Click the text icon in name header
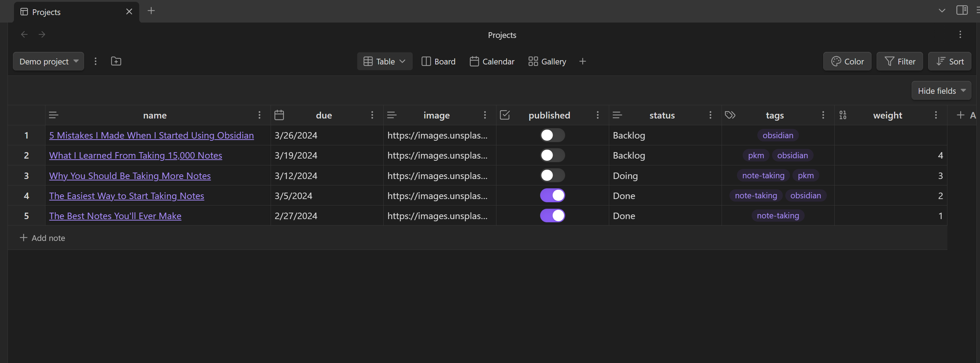The image size is (980, 363). [x=54, y=115]
